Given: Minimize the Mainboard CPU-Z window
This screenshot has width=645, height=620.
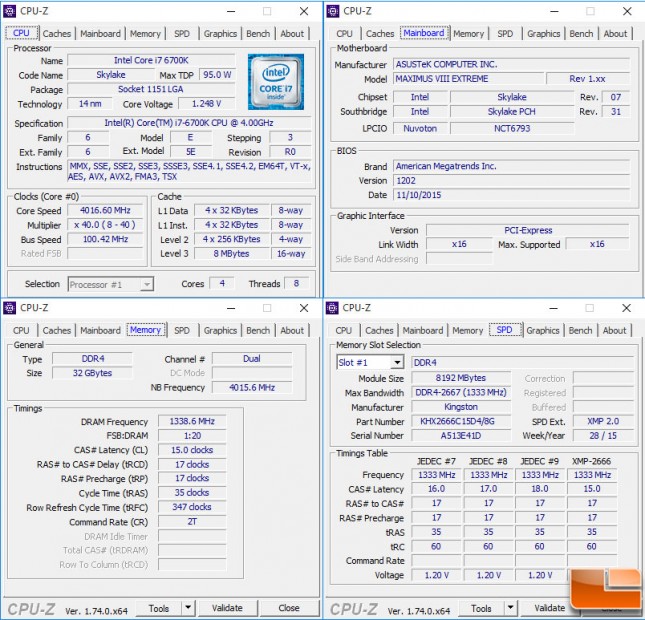Looking at the screenshot, I should 554,12.
